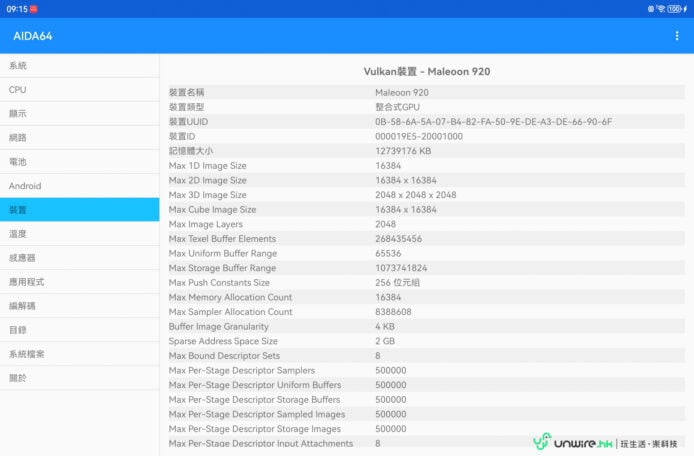Tap the Max Memory Allocation Count label
Image resolution: width=694 pixels, height=456 pixels.
[x=230, y=297]
